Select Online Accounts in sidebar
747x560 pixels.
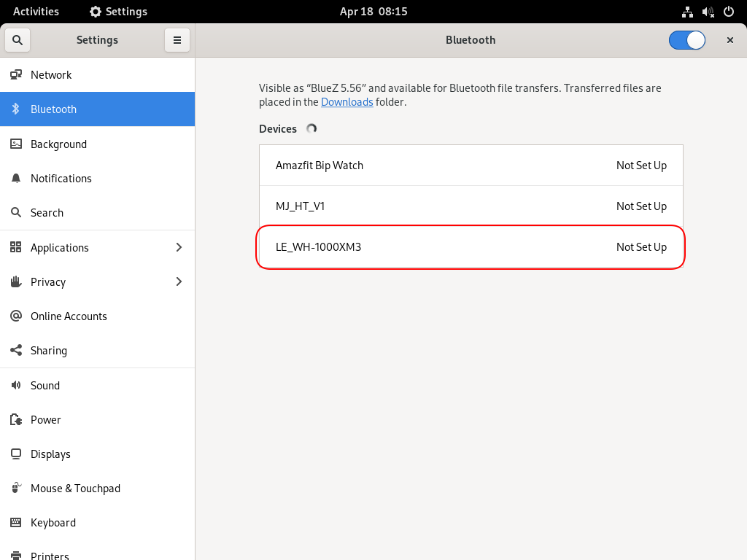tap(69, 316)
